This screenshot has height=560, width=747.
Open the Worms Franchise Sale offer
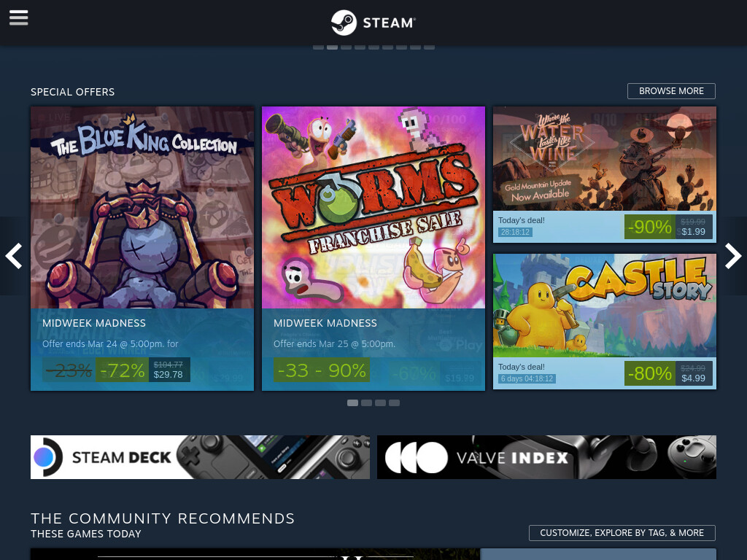[373, 249]
